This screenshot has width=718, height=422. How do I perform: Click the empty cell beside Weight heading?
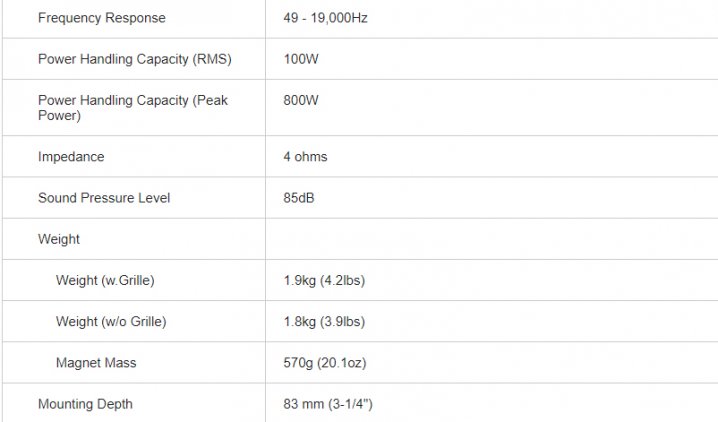[x=490, y=240]
